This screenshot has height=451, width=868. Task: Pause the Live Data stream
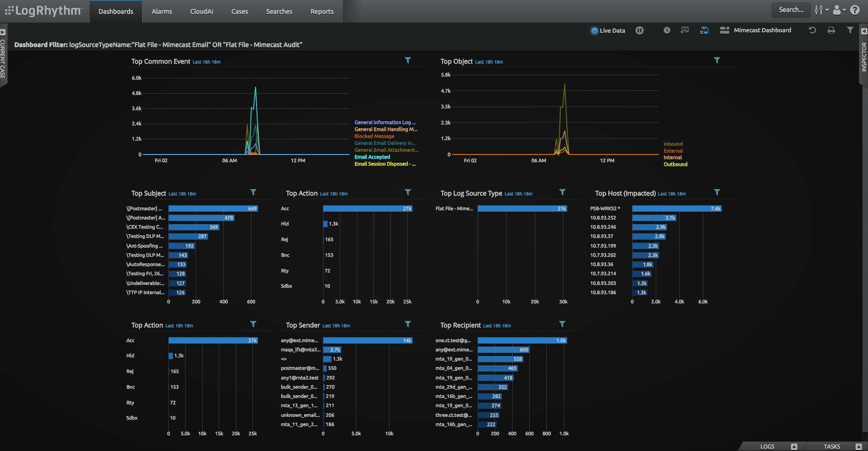click(640, 30)
